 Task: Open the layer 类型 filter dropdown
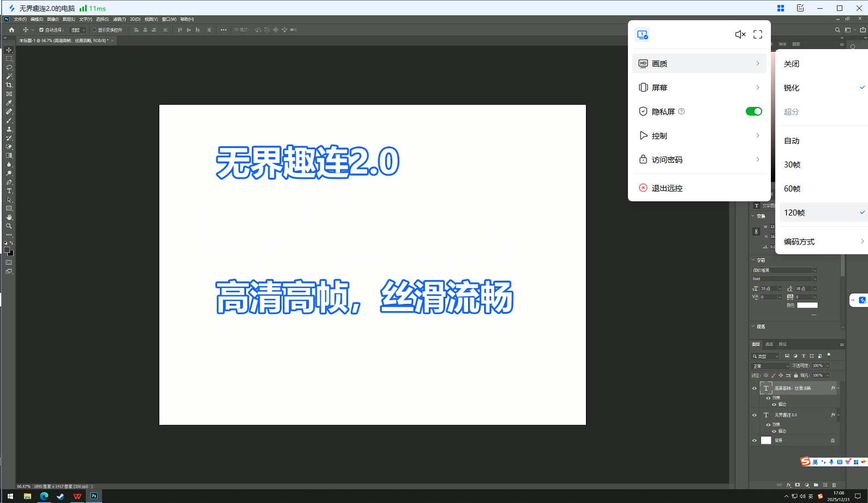tap(765, 356)
